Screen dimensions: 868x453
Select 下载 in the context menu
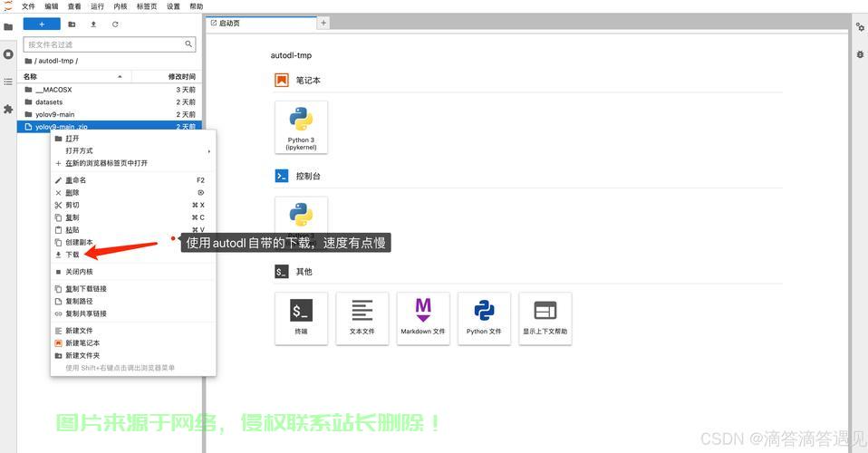tap(72, 255)
